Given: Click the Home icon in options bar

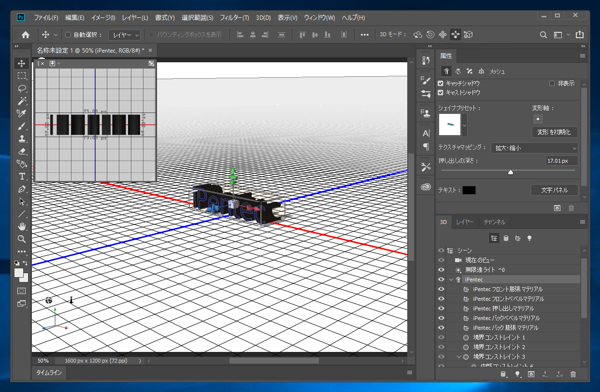Looking at the screenshot, I should pos(25,35).
